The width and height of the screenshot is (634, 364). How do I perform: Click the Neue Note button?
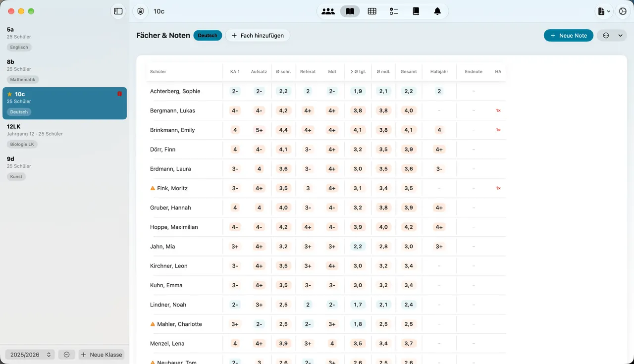click(x=568, y=35)
